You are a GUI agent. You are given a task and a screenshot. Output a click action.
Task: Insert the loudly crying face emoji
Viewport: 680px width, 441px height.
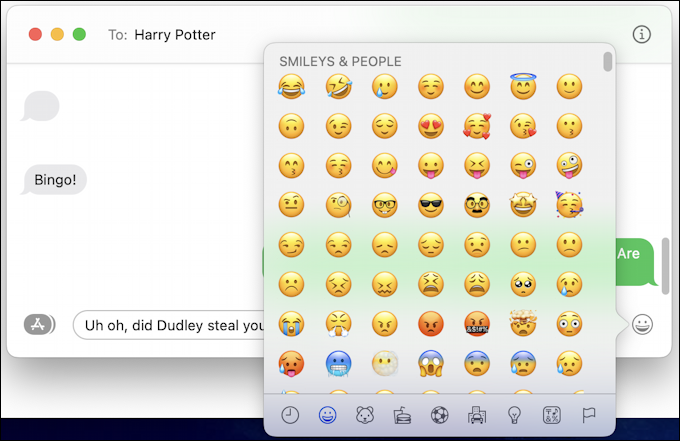(291, 324)
